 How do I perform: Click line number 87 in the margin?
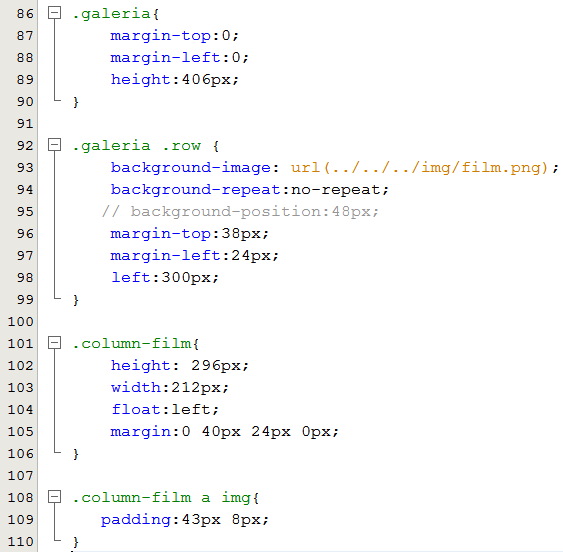(25, 36)
